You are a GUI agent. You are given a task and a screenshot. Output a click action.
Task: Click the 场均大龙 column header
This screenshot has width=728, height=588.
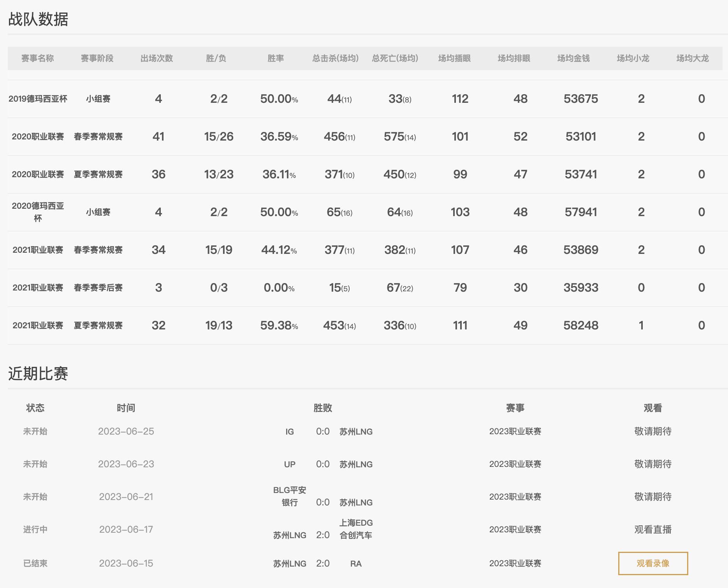[x=693, y=58]
